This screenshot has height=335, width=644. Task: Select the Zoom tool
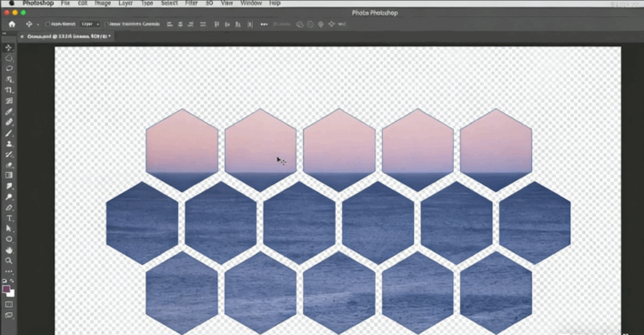pos(8,260)
